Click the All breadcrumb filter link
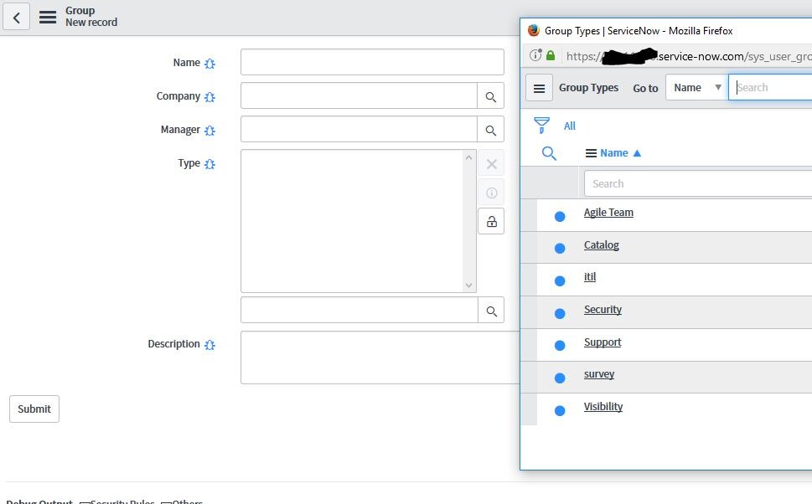Image resolution: width=812 pixels, height=504 pixels. [x=570, y=126]
